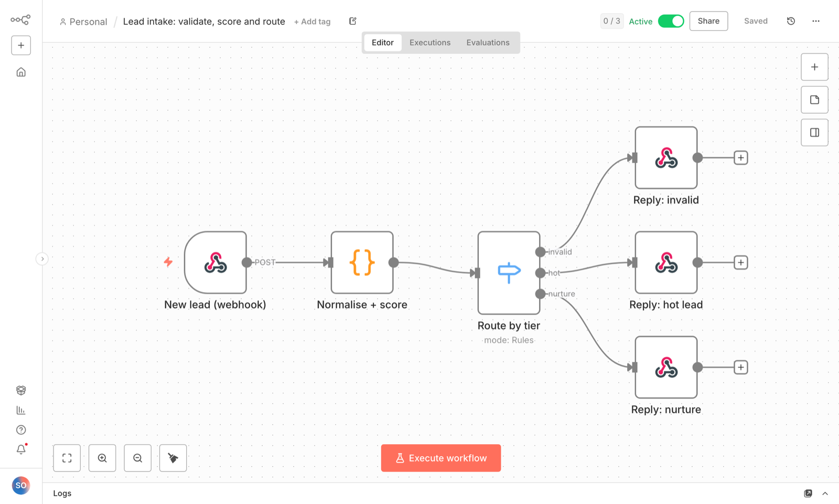Click the tidy up workflow broom icon
Image resolution: width=839 pixels, height=504 pixels.
click(x=173, y=458)
